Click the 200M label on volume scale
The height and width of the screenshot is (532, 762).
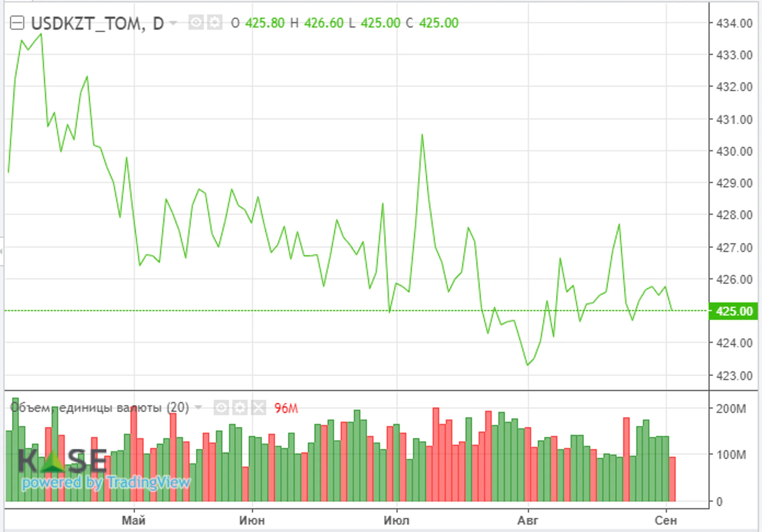731,409
